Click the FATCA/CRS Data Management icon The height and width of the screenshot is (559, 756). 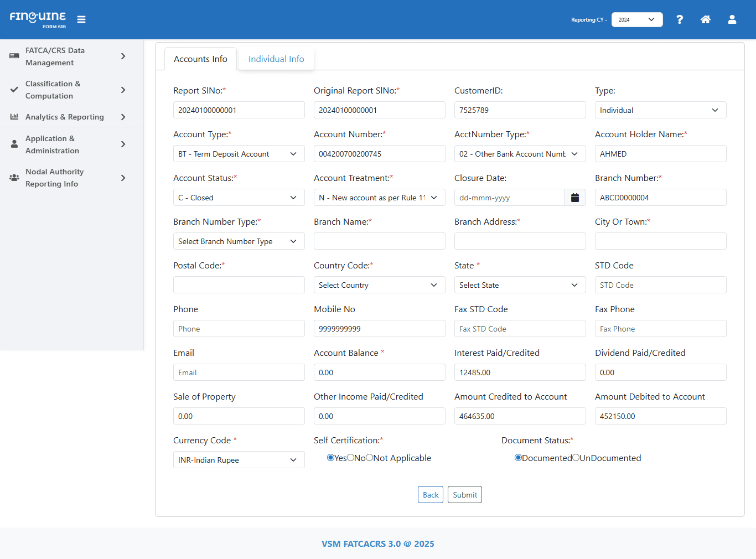(14, 56)
